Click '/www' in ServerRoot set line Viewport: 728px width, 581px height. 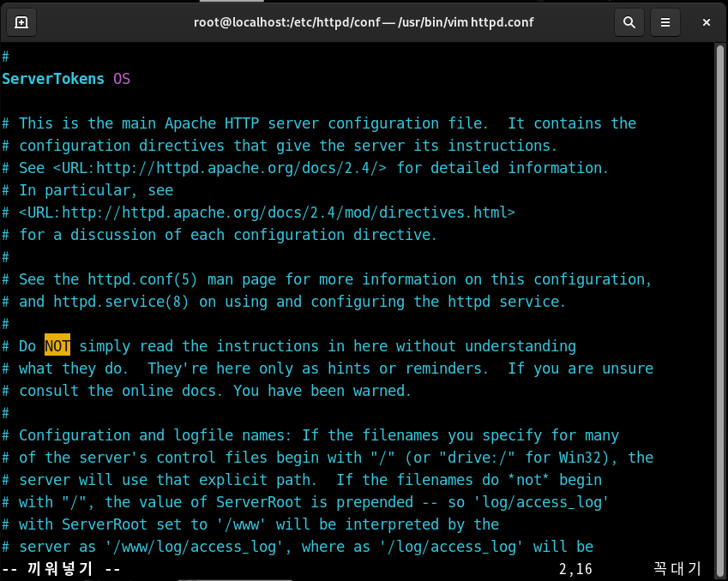coord(242,524)
